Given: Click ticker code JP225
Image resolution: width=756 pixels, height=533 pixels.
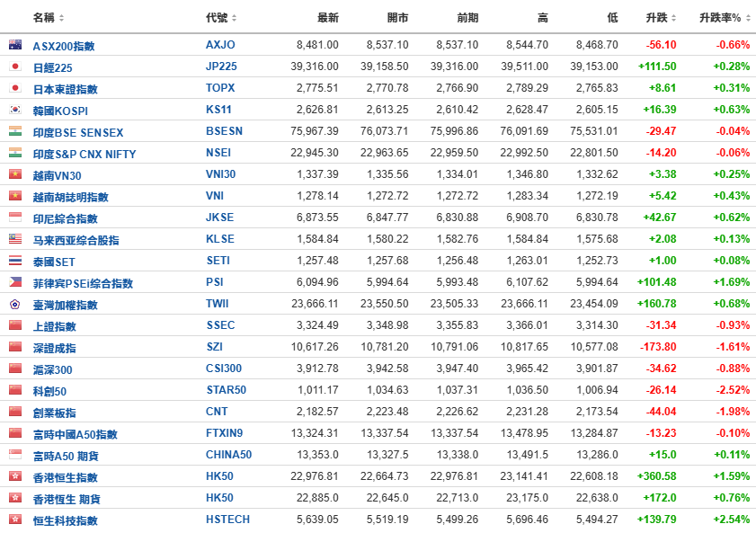Looking at the screenshot, I should 221,67.
